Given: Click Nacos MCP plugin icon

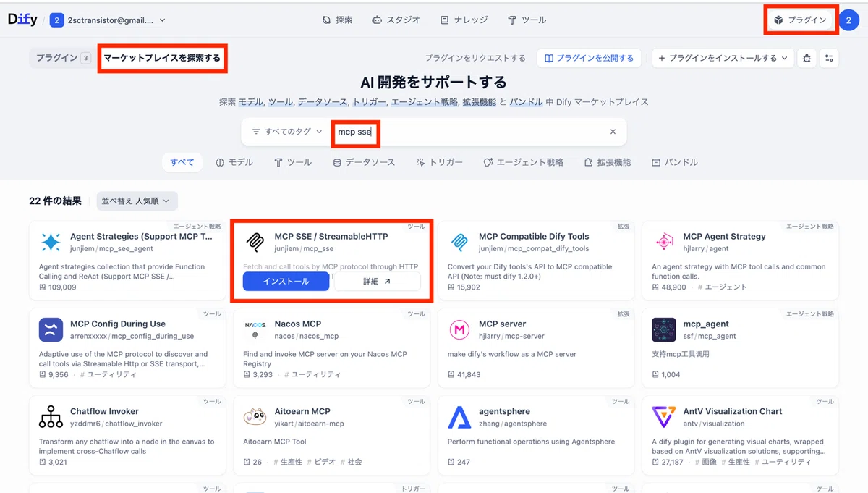Looking at the screenshot, I should pyautogui.click(x=255, y=329).
